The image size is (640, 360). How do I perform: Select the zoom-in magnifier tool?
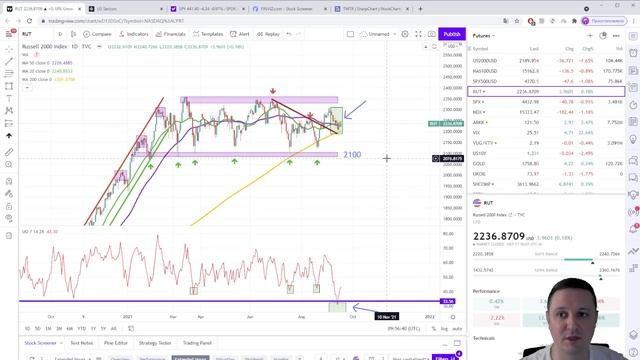pos(9,164)
